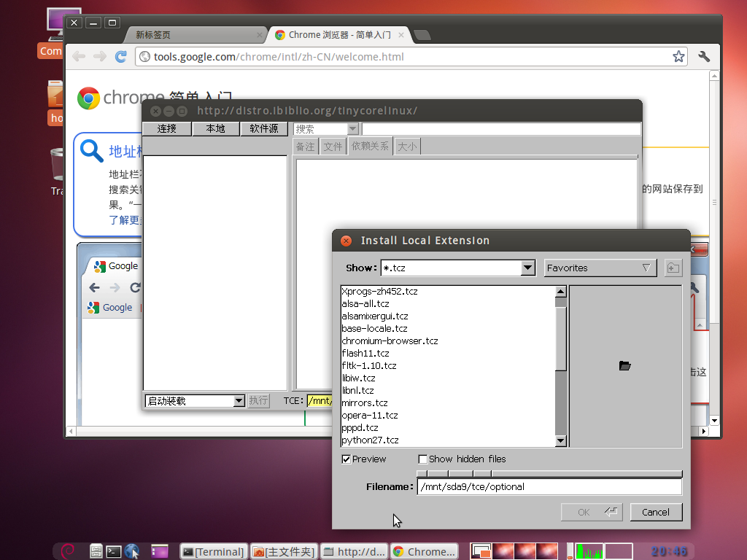Select the 文件 tab

pyautogui.click(x=333, y=147)
